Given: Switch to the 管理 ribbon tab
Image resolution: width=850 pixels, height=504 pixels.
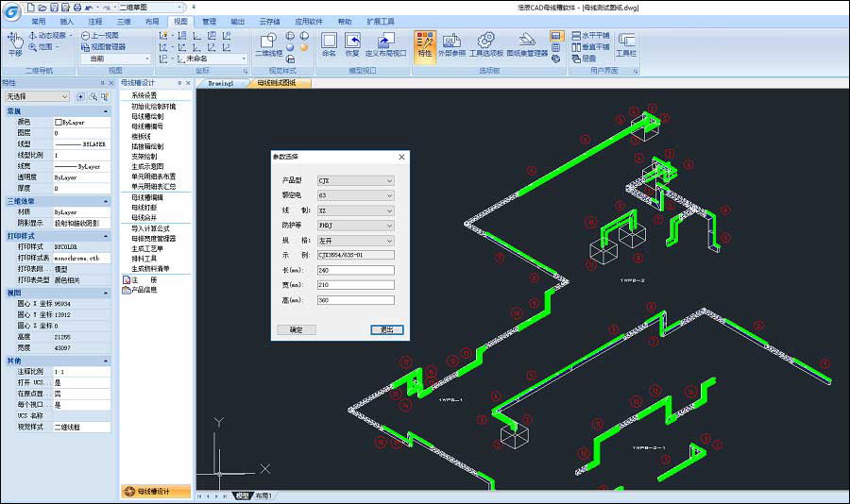Looking at the screenshot, I should (209, 20).
